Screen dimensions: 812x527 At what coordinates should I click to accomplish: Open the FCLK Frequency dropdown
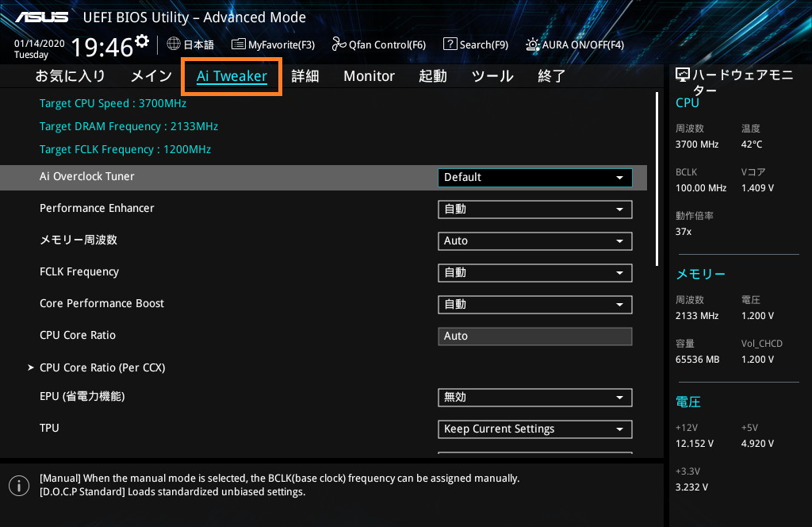tap(535, 273)
